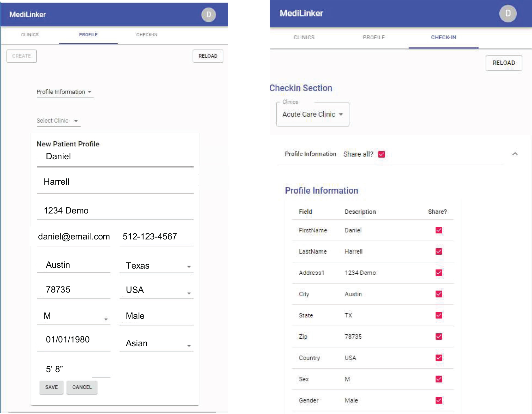
Task: Toggle the Share all checkbox
Action: point(381,154)
